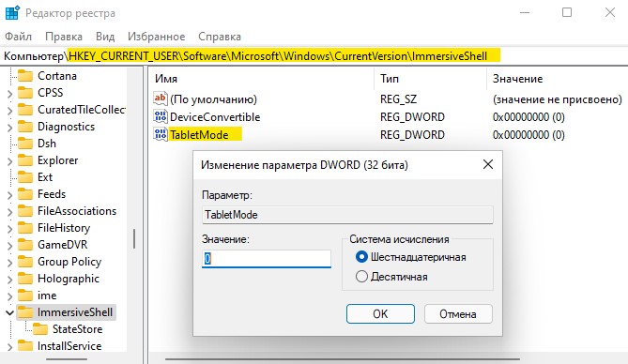Screen dimensions: 628x364
Task: Click the tree pane vertical scrollbar thumb
Action: [x=134, y=238]
